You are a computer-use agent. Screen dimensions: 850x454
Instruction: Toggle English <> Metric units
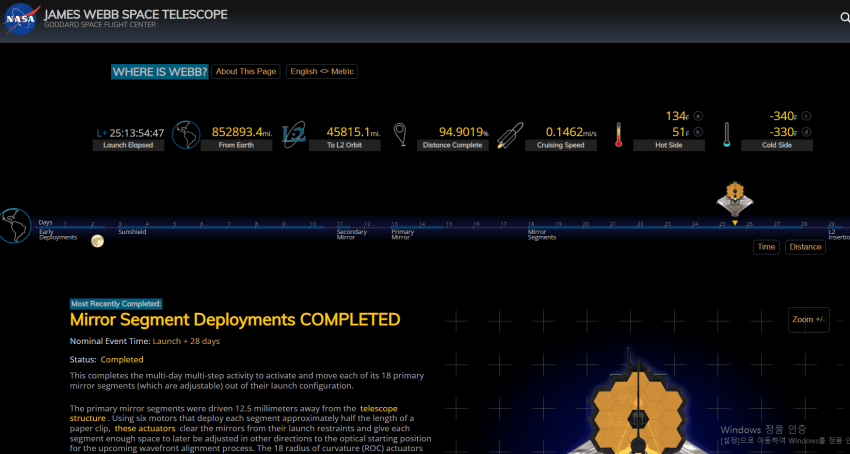[322, 72]
